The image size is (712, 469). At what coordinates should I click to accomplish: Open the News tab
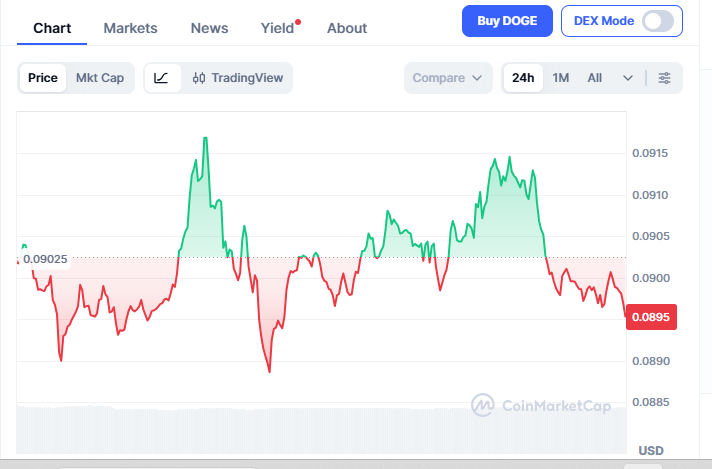[x=209, y=28]
